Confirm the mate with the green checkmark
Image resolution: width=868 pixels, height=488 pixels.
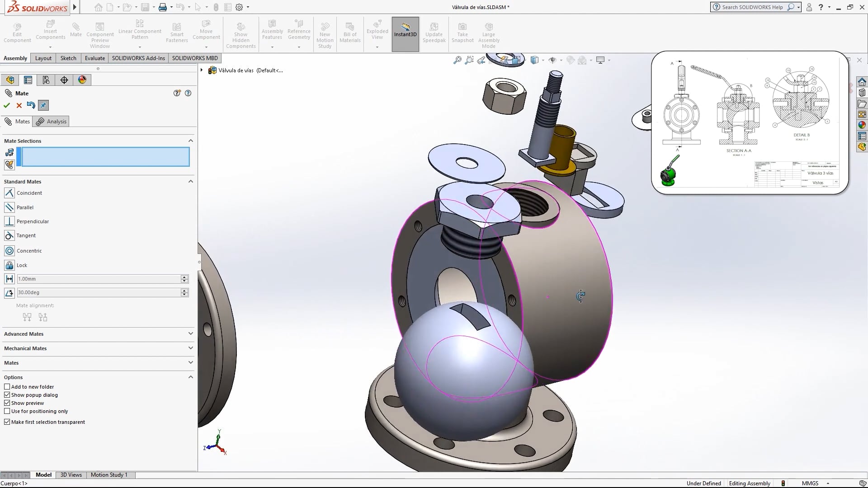point(6,105)
